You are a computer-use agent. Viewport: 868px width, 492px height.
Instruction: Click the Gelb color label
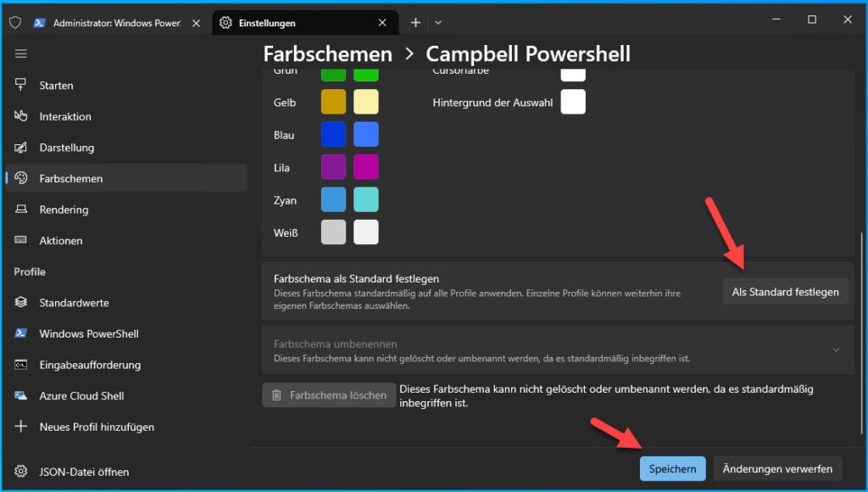[285, 103]
